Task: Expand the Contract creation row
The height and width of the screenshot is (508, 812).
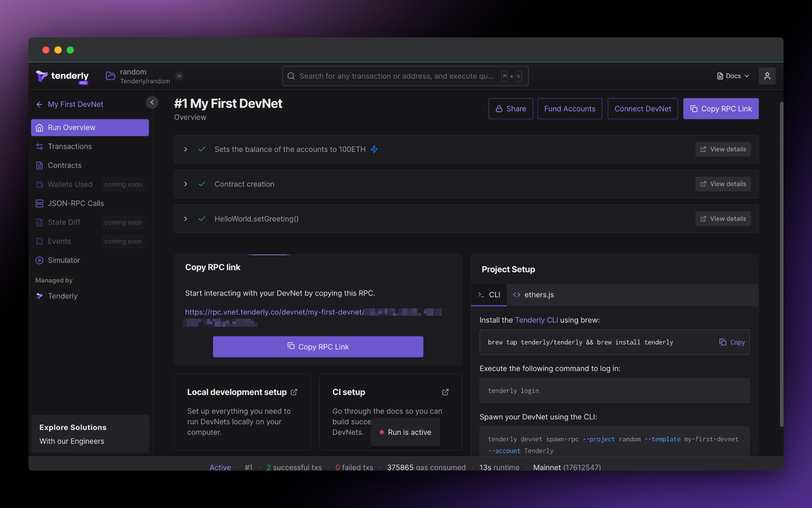Action: (186, 184)
